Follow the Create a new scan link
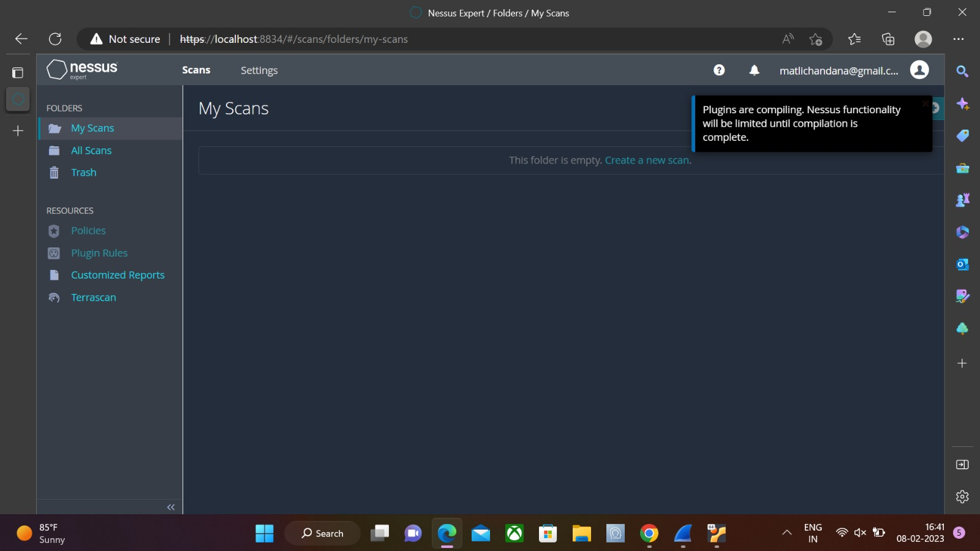Image resolution: width=980 pixels, height=551 pixels. click(x=648, y=160)
